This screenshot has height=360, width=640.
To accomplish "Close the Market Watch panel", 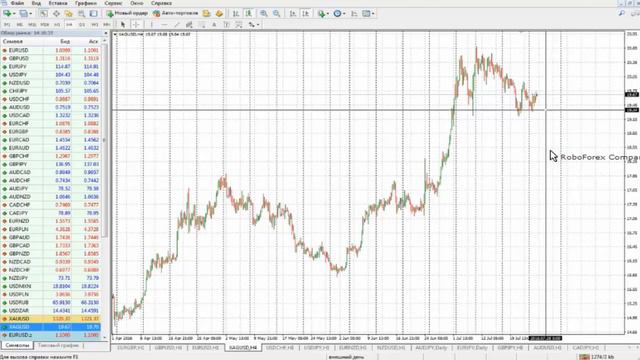I will tap(106, 33).
